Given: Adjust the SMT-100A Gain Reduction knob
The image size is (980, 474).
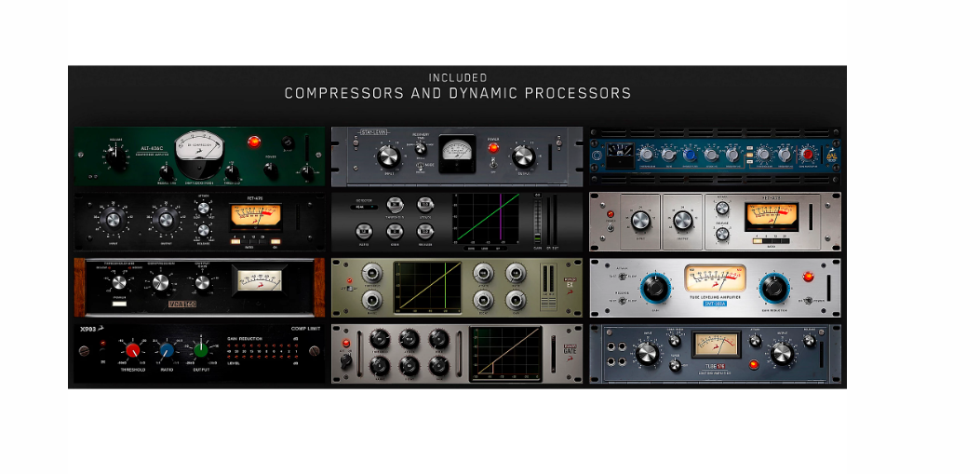Looking at the screenshot, I should 773,288.
